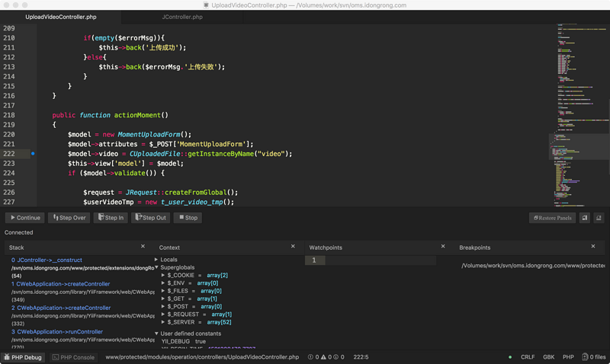Click the panel-to-bottom layout icon

coord(599,218)
